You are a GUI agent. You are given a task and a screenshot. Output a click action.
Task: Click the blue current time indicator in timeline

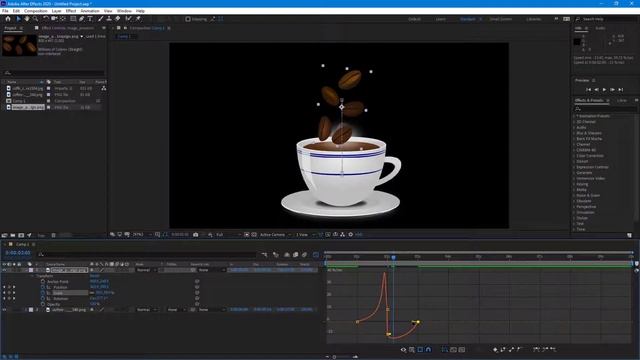click(x=393, y=257)
